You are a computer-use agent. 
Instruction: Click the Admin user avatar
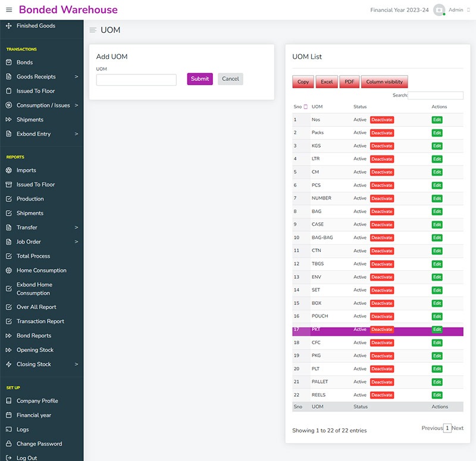(439, 10)
